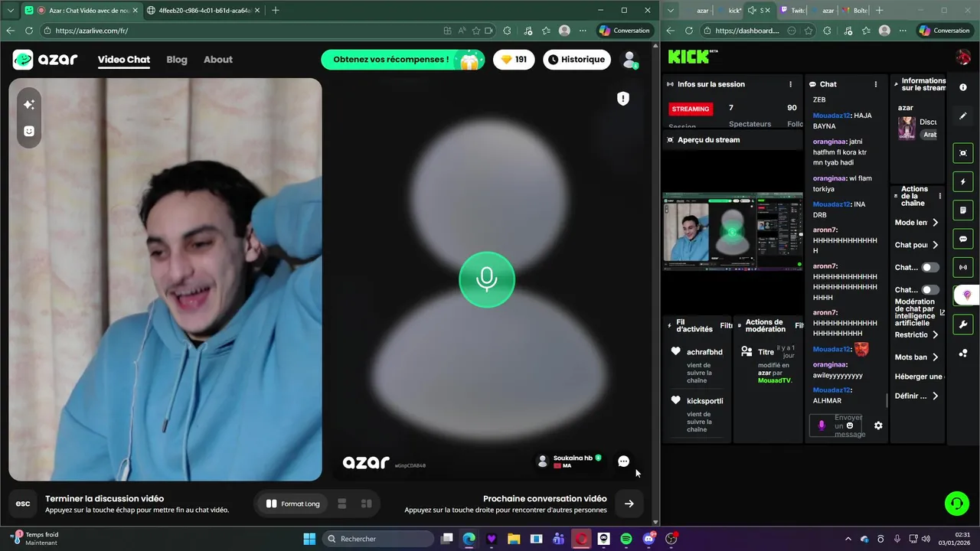Viewport: 980px width, 551px height.
Task: Open the Windows Start menu
Action: pyautogui.click(x=309, y=539)
